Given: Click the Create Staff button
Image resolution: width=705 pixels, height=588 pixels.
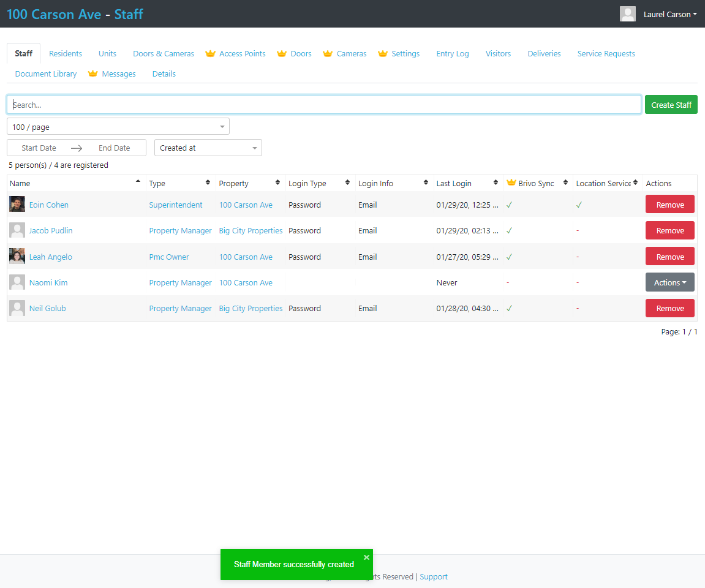Looking at the screenshot, I should point(671,105).
